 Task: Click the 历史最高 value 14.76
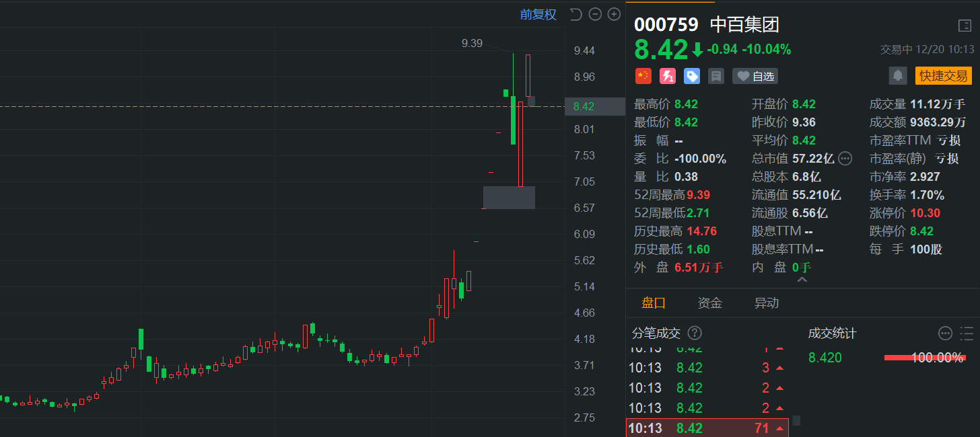[702, 231]
